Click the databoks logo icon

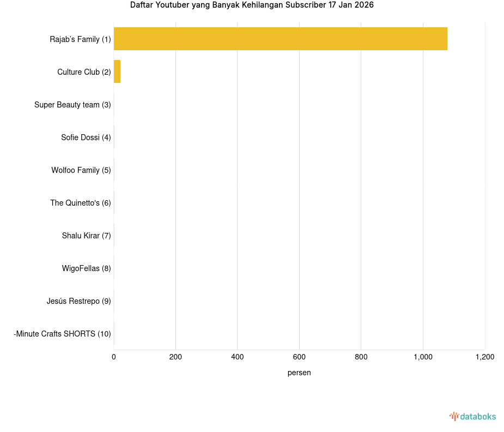454,416
